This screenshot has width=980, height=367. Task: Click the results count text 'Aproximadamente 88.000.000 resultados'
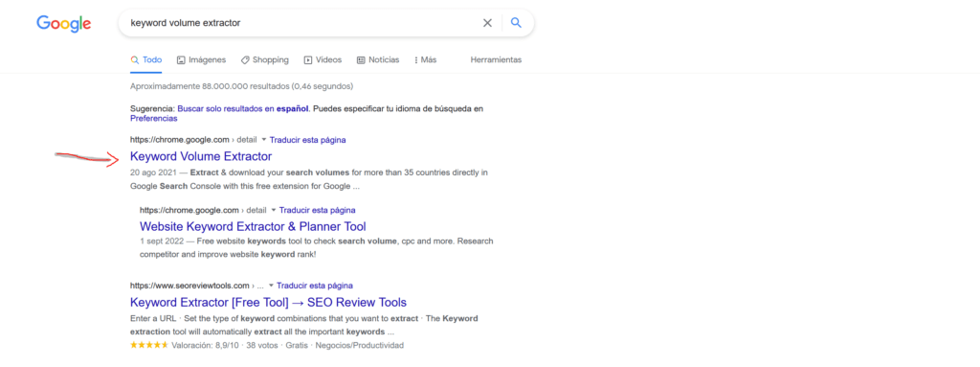210,86
